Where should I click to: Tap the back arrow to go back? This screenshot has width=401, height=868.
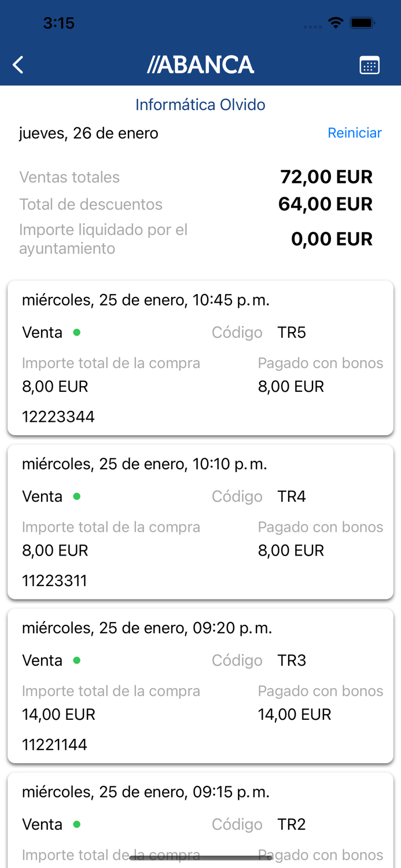[x=17, y=64]
